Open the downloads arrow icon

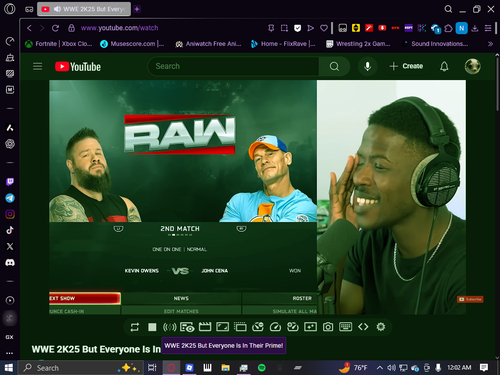[475, 28]
